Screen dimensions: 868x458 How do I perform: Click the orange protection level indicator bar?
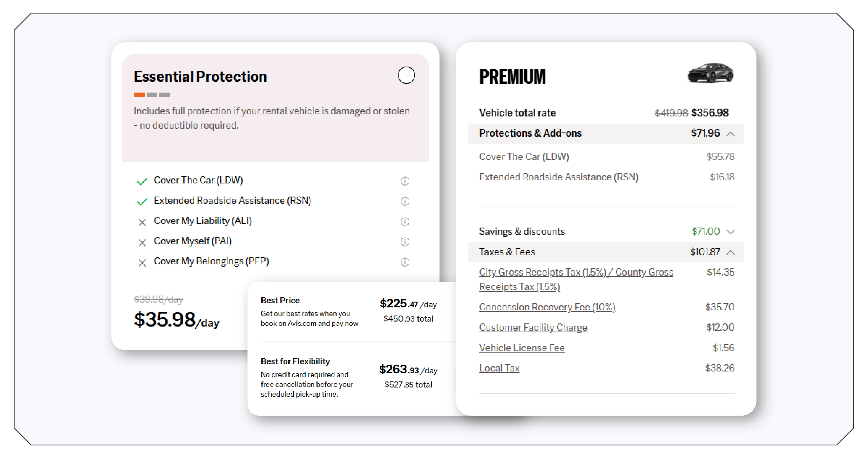[140, 95]
